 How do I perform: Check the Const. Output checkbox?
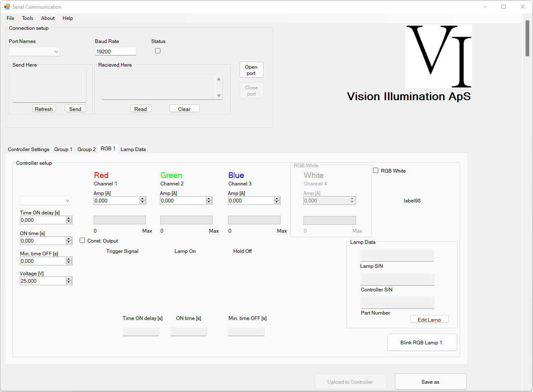[82, 240]
